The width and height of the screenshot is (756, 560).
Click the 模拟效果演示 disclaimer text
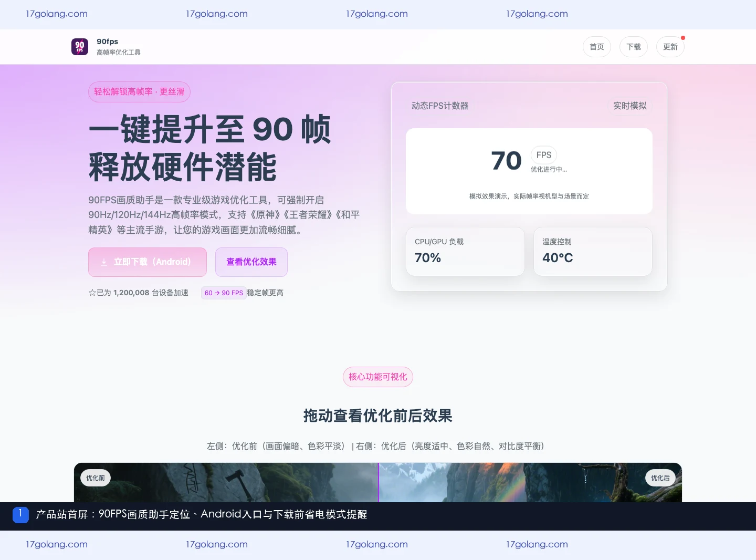click(x=529, y=196)
